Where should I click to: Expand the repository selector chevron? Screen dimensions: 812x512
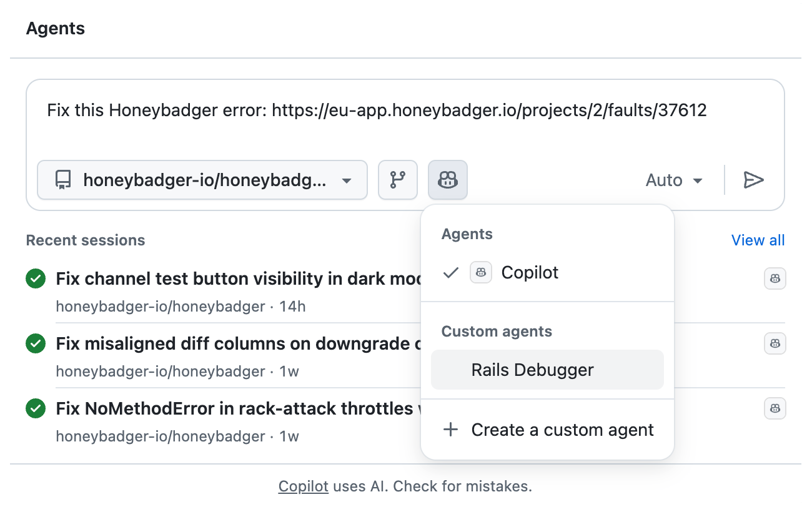(347, 180)
